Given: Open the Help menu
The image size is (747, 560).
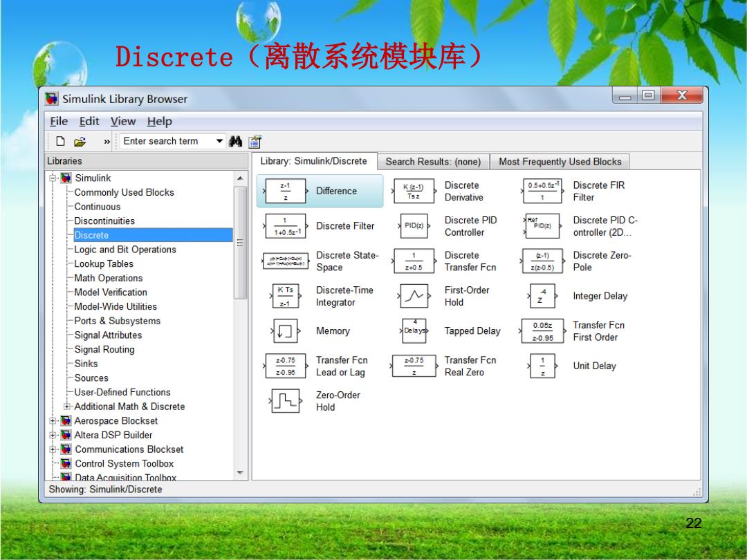Looking at the screenshot, I should [x=160, y=122].
